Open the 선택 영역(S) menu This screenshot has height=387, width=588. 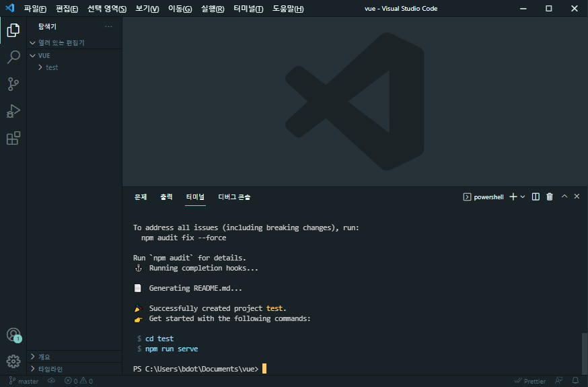(x=107, y=9)
